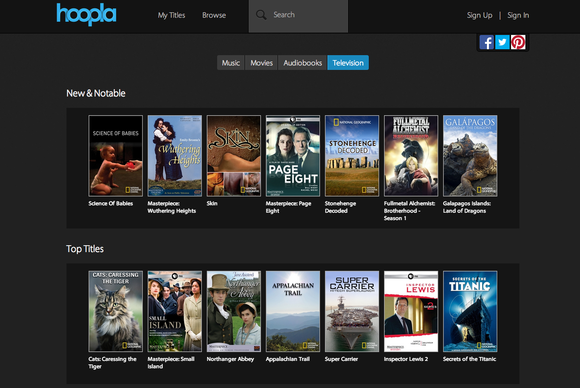The width and height of the screenshot is (580, 388).
Task: Open Secrets of the Titanic thumbnail
Action: (470, 311)
